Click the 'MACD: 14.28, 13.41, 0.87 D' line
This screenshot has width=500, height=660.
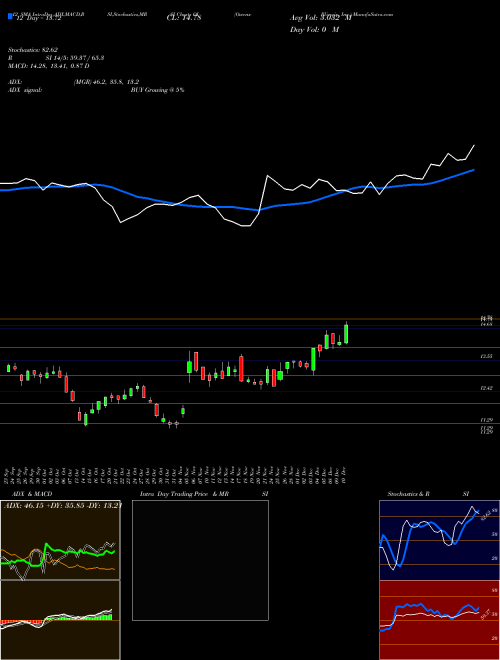pos(48,66)
